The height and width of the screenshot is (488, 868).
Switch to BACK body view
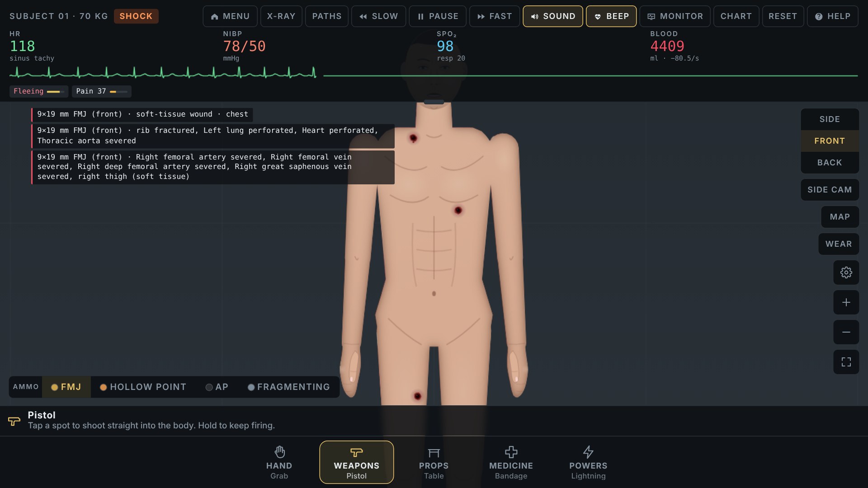tap(830, 163)
